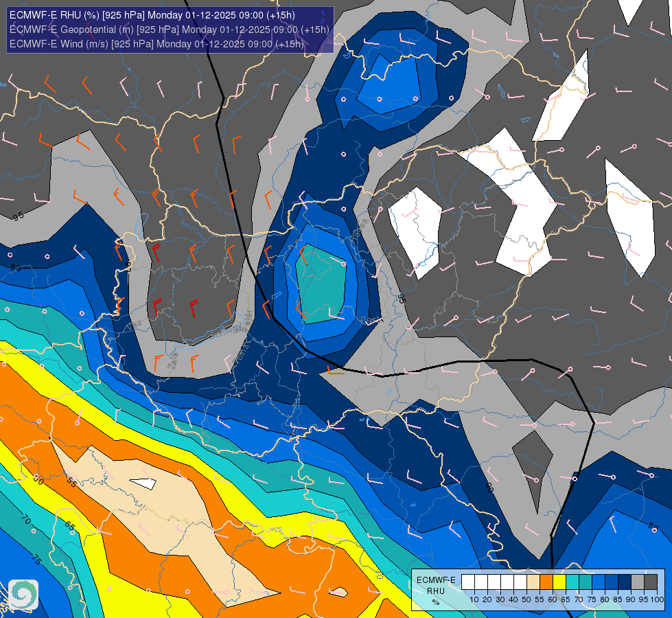The height and width of the screenshot is (618, 672).
Task: Click the light gray 90–95 legend swatch
Action: click(x=638, y=582)
